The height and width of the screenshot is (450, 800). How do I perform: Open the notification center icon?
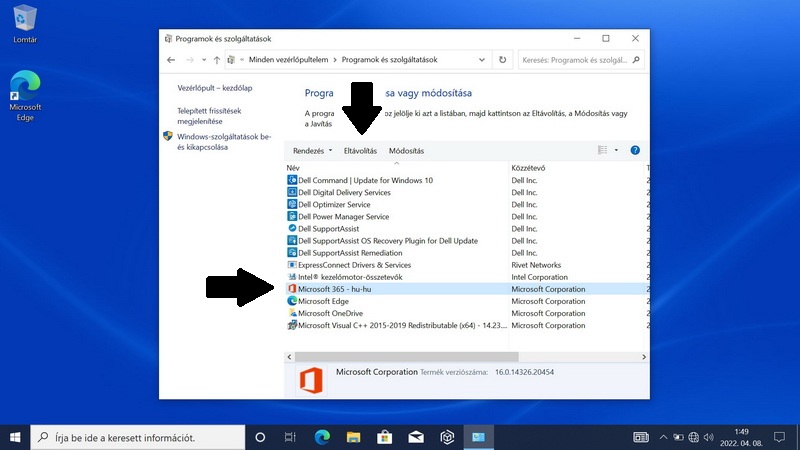point(779,437)
